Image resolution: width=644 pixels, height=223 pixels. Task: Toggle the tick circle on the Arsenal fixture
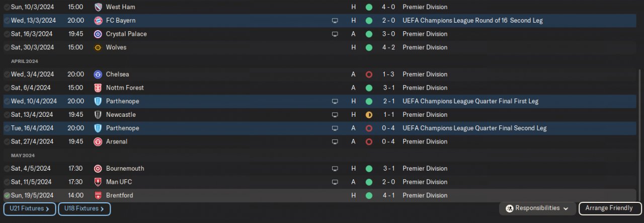coord(7,142)
